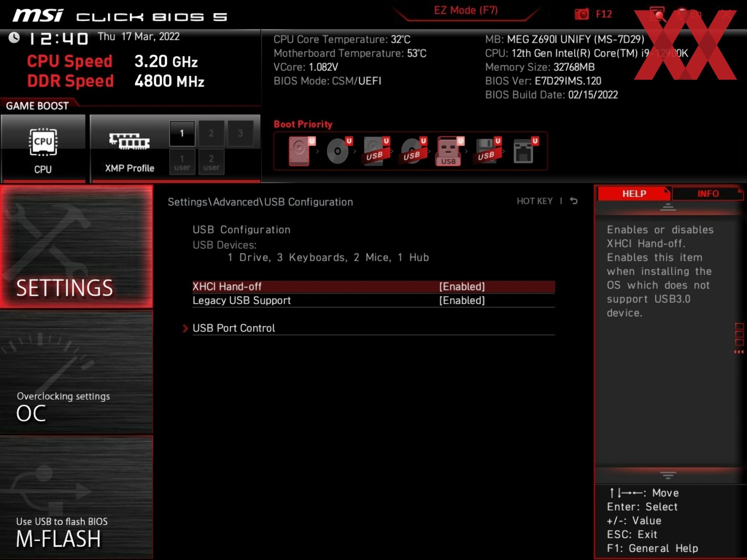Switch to EZ Mode (F7)
747x560 pixels.
coord(466,10)
